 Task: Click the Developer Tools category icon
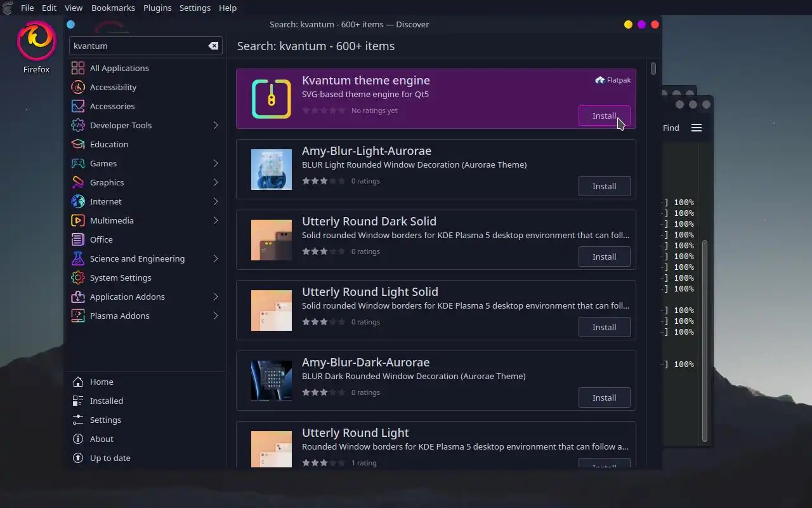78,125
